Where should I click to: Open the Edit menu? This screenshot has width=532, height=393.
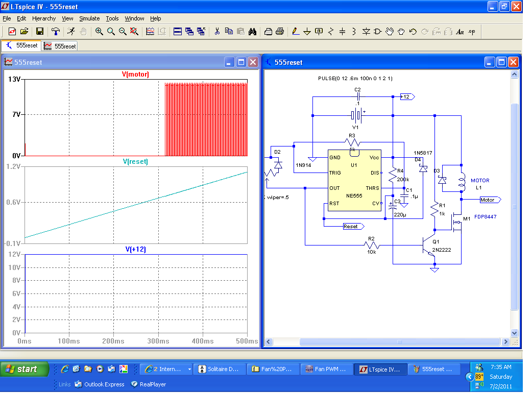tap(21, 18)
